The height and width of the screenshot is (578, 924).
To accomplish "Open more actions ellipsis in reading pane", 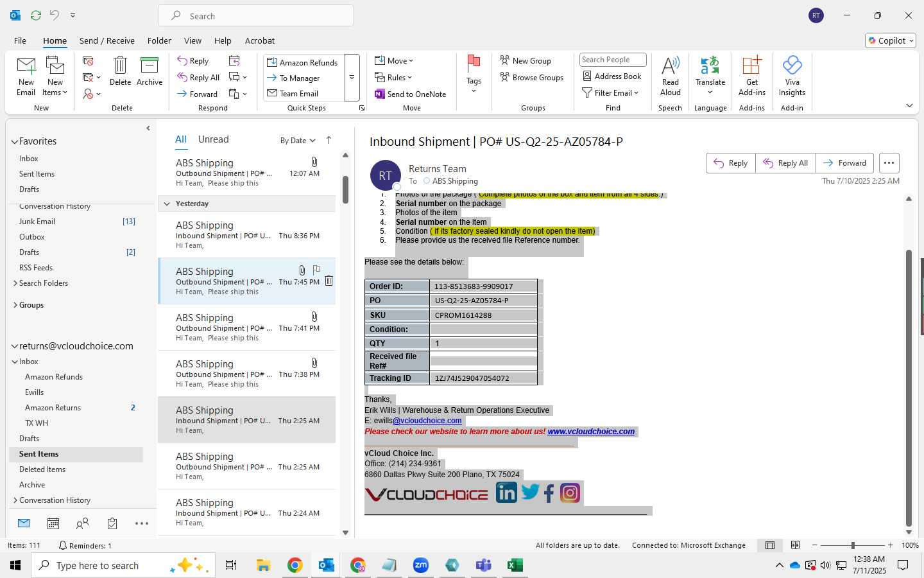I will tap(889, 163).
